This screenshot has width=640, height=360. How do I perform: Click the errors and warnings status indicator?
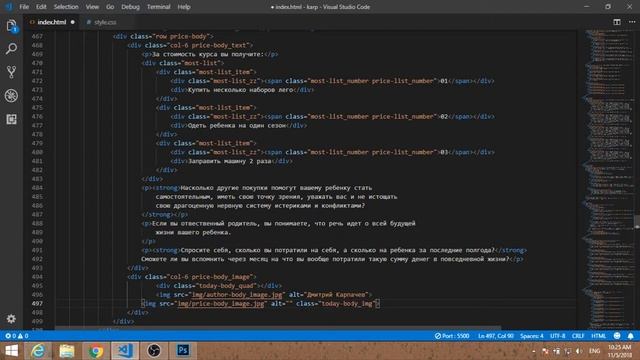(x=17, y=336)
